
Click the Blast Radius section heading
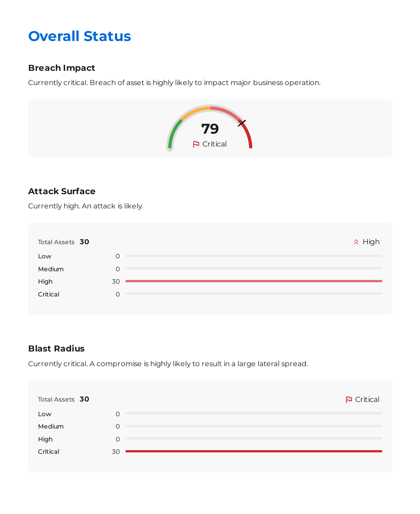click(x=56, y=349)
